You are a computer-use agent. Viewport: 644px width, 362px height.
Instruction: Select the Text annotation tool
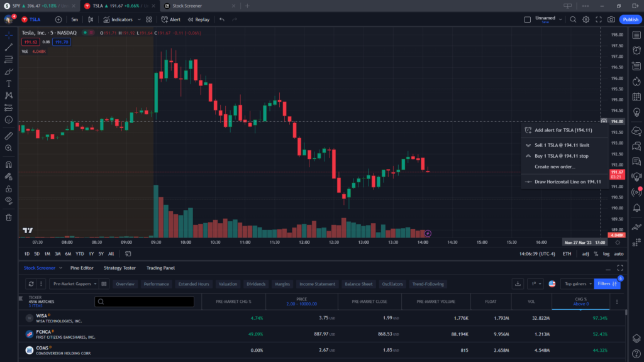pos(9,83)
